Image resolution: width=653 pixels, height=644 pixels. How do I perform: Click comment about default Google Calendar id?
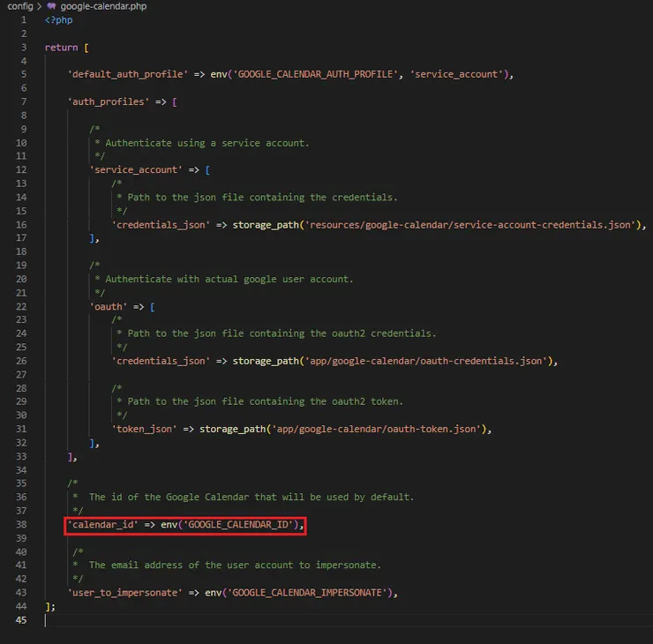[251, 497]
